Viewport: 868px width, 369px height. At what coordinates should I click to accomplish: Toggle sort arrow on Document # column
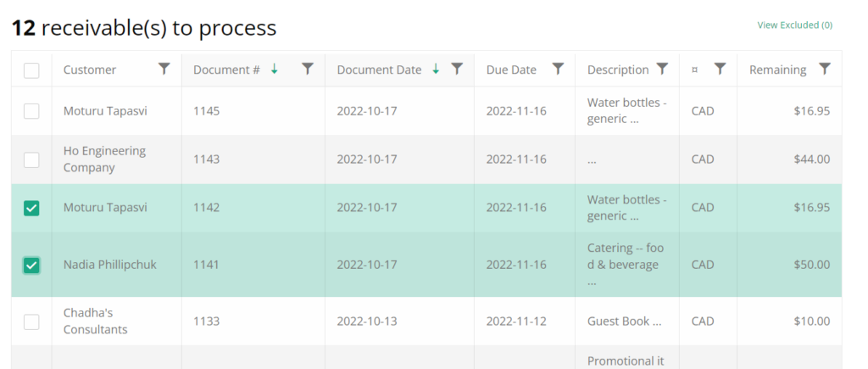coord(274,69)
